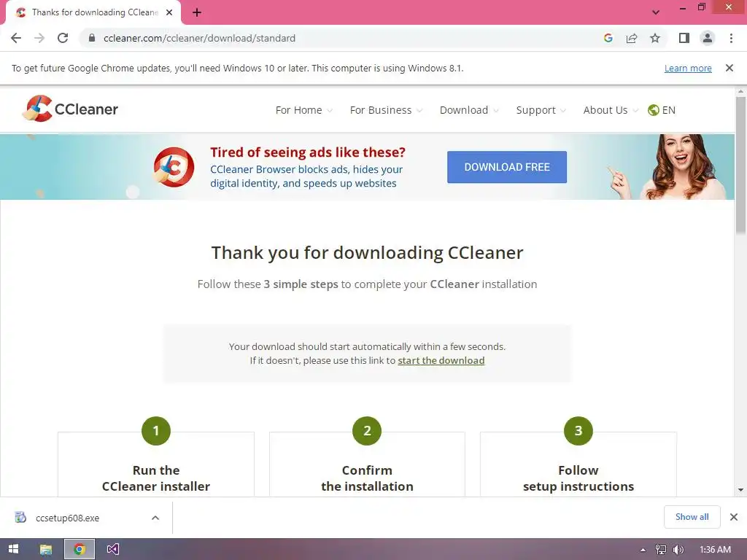This screenshot has height=560, width=747.
Task: Click the CCleaner logo
Action: coord(70,109)
